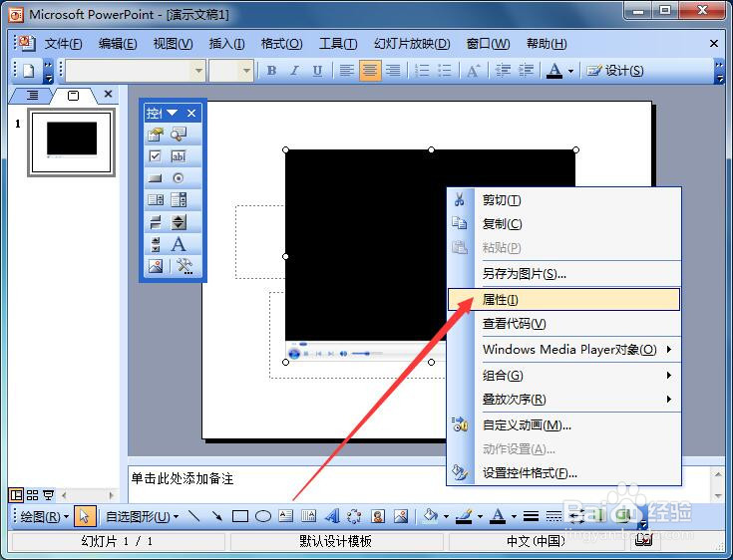Click font color A on drawing toolbar
Screen dimensions: 733x560
pyautogui.click(x=499, y=516)
